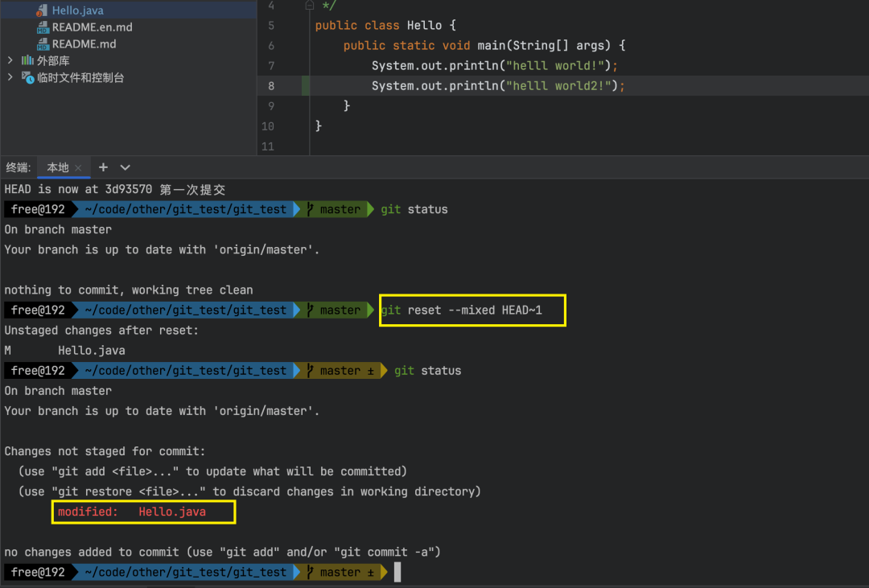Click the README.en.md markdown file icon
The width and height of the screenshot is (869, 588).
(43, 27)
